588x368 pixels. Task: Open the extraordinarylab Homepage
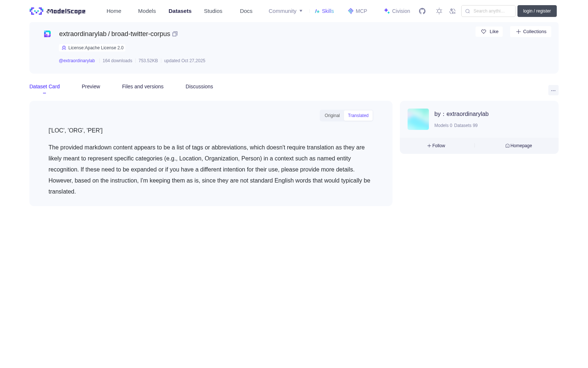pos(519,146)
